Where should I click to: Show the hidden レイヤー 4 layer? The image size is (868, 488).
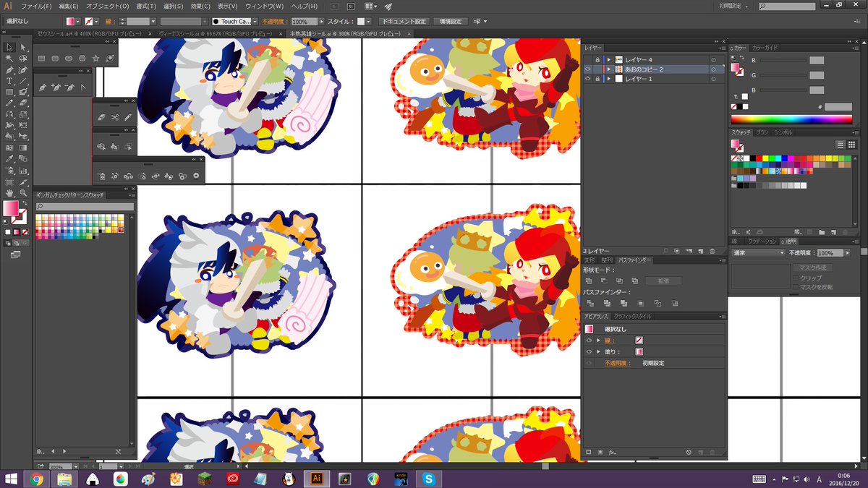[587, 59]
